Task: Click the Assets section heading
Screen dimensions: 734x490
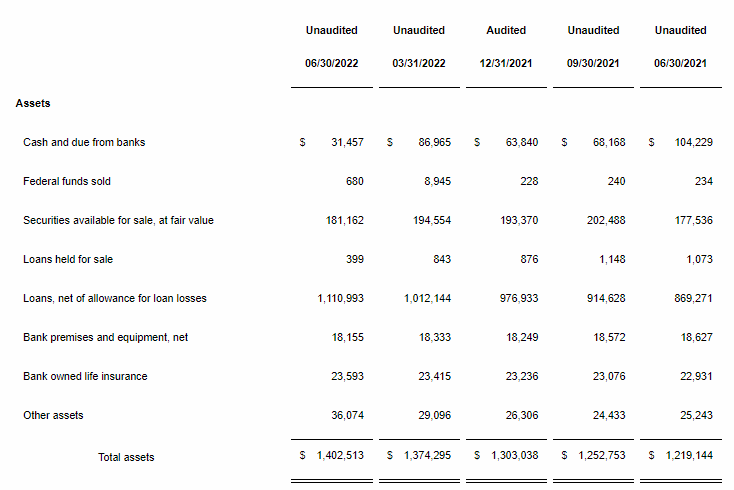Action: [33, 103]
